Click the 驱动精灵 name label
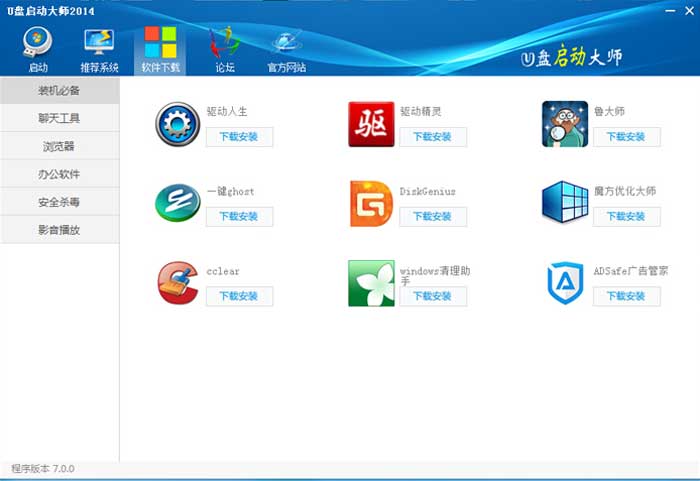This screenshot has height=481, width=700. (421, 111)
